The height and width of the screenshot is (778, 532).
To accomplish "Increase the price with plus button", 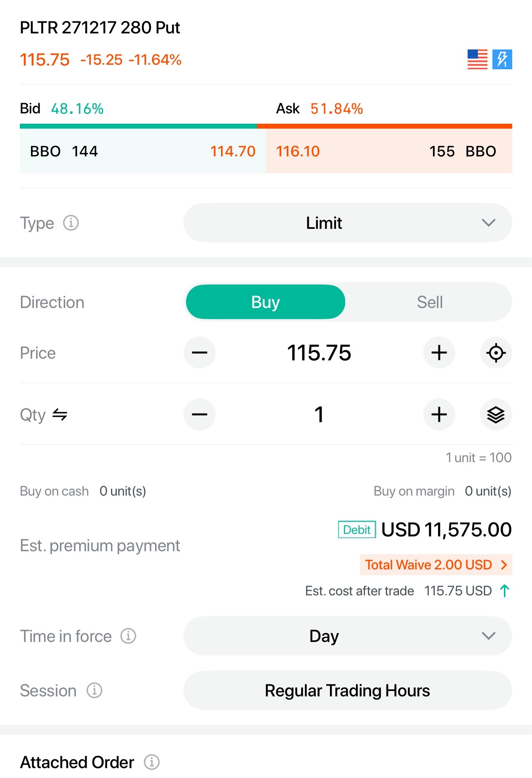I will 439,353.
